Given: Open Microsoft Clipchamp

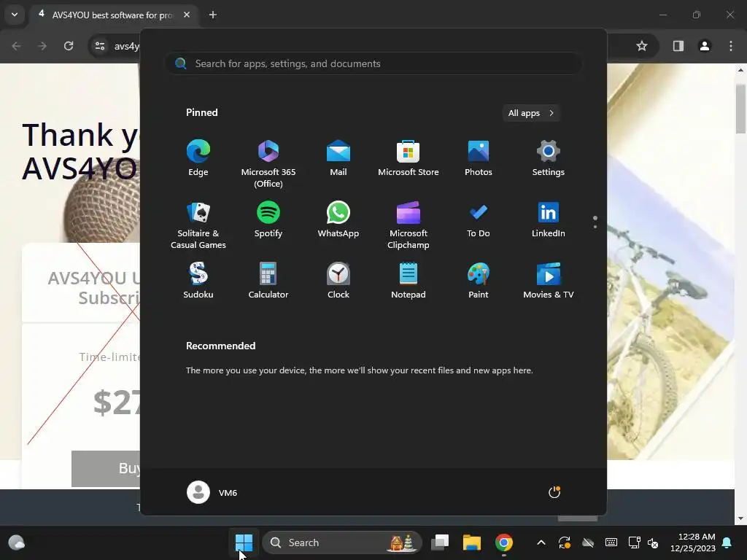Looking at the screenshot, I should click(409, 225).
